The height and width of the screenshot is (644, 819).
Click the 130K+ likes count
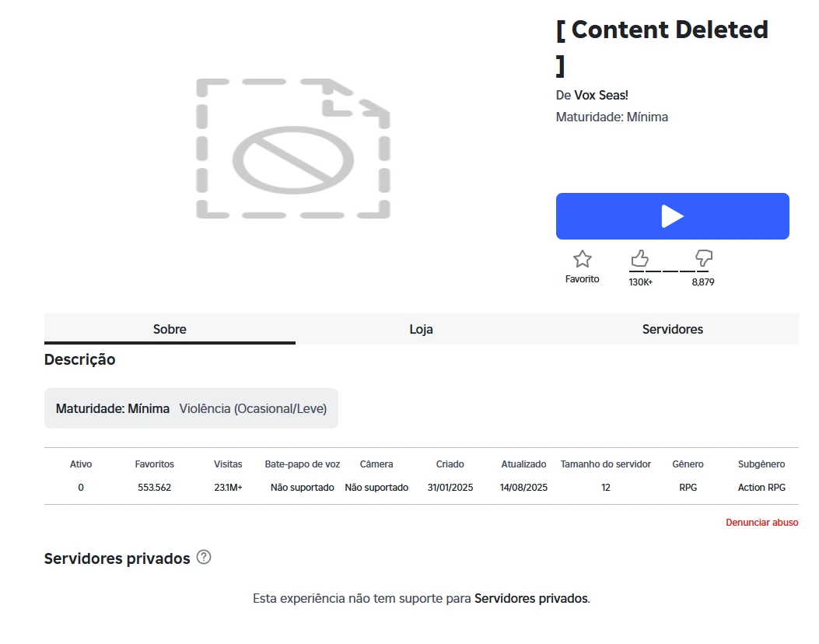pyautogui.click(x=640, y=282)
